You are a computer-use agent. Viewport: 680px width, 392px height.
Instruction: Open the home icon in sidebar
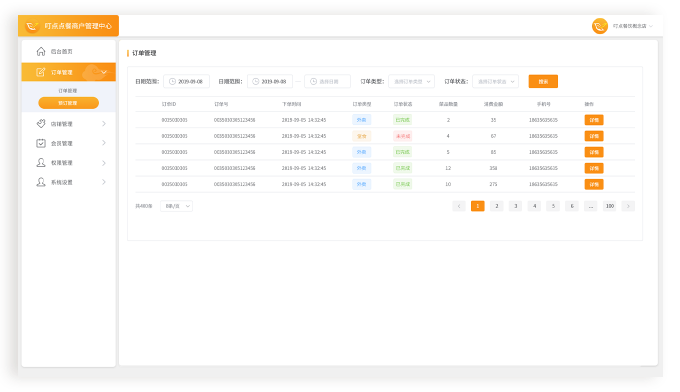[41, 51]
